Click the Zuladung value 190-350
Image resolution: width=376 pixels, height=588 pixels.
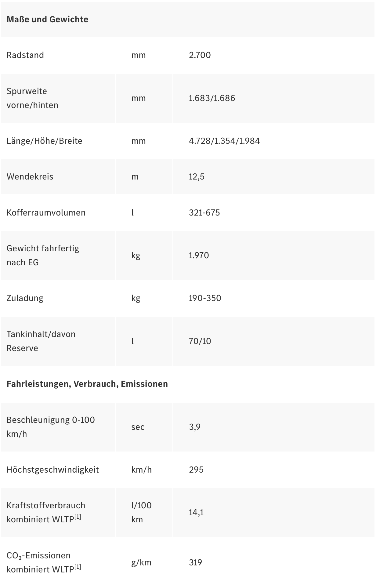click(205, 298)
